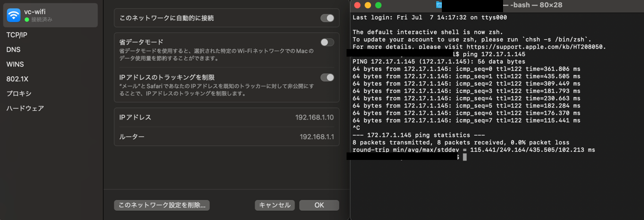The height and width of the screenshot is (220, 644).
Task: Enable the 省データモード switch
Action: (327, 42)
